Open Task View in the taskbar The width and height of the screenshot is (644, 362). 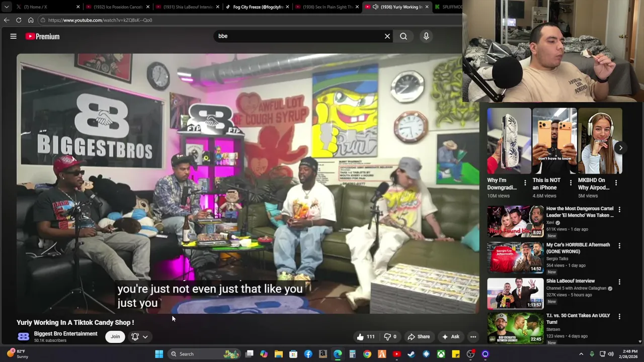(250, 354)
